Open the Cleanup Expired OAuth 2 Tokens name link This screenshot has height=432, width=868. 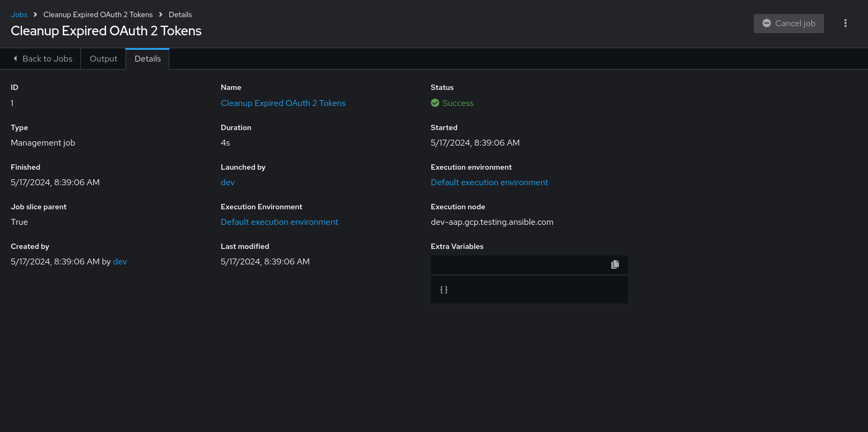(283, 103)
